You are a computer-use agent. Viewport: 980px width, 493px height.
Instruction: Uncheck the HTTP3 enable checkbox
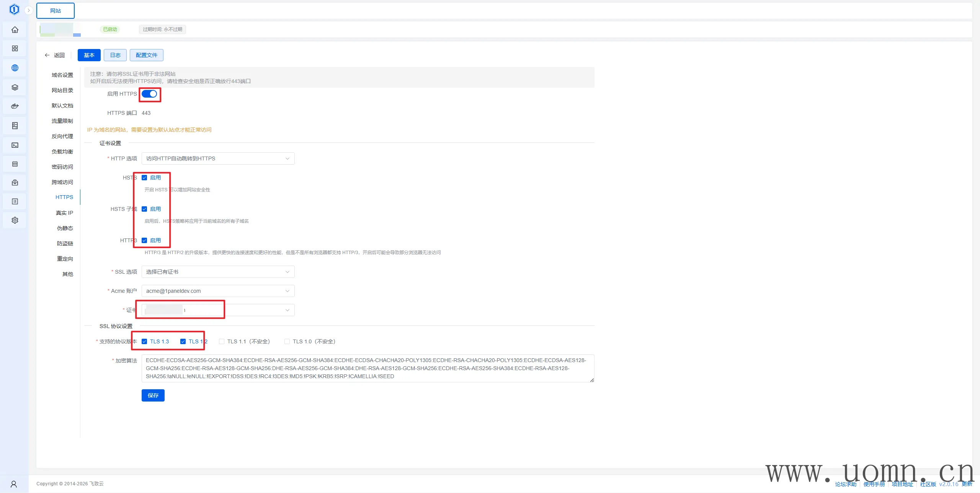(144, 240)
